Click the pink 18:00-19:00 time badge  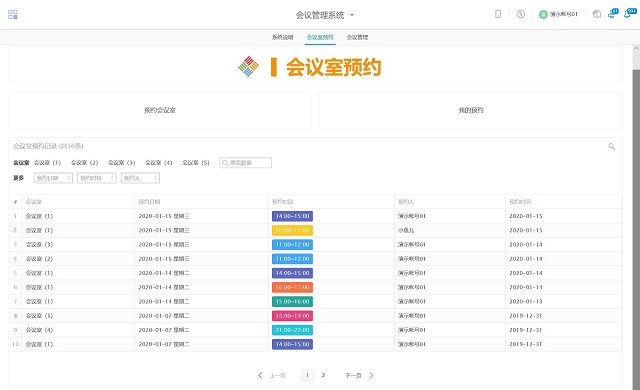292,316
